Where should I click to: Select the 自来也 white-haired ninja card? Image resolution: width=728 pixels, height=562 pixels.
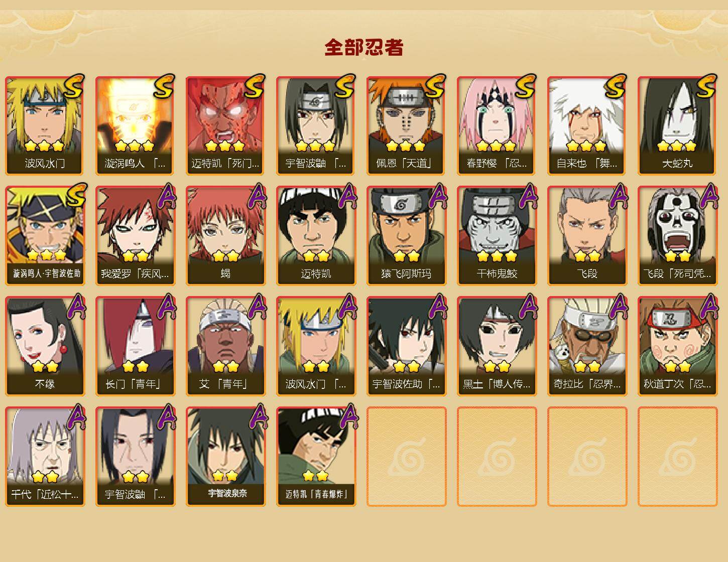pos(587,125)
